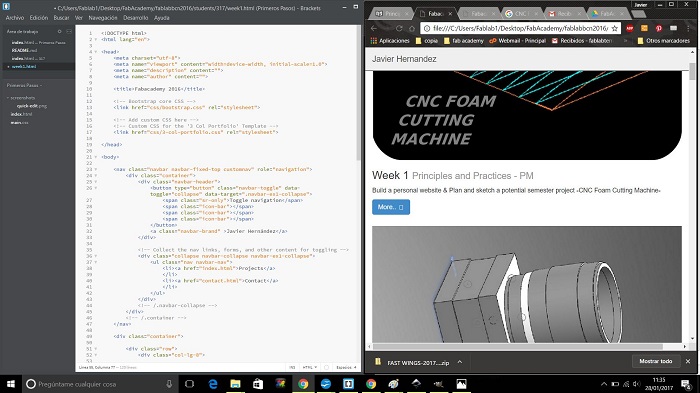Open README.md in working files

(x=25, y=50)
